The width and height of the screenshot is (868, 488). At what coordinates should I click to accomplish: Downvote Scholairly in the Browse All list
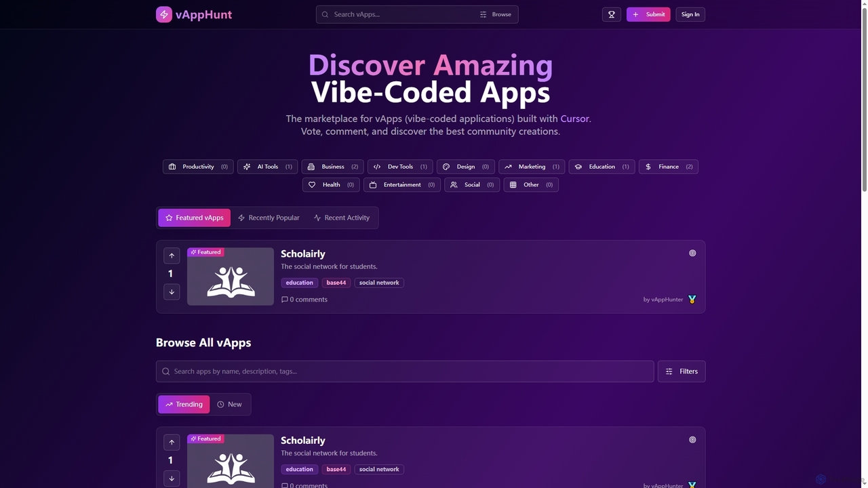pos(172,479)
